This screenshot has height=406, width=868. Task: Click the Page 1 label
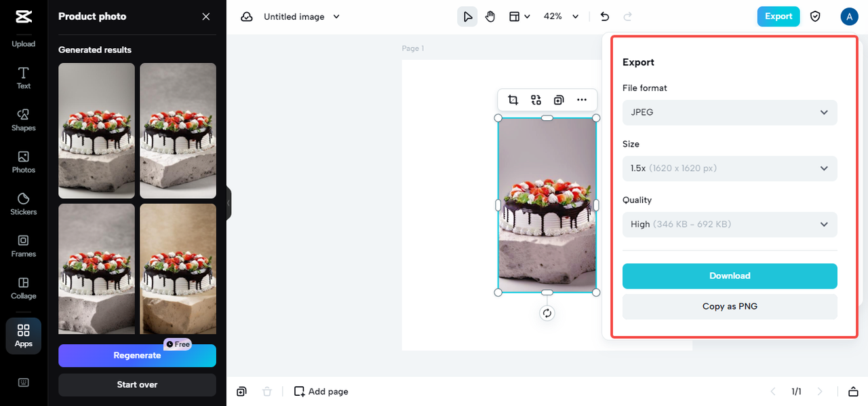[x=412, y=48]
